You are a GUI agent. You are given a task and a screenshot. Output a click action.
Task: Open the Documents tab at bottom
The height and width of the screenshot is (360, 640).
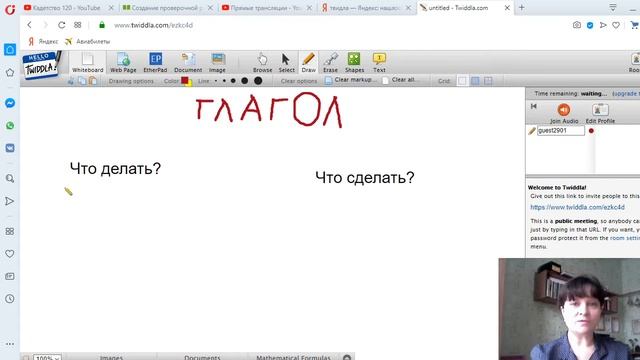(x=202, y=357)
